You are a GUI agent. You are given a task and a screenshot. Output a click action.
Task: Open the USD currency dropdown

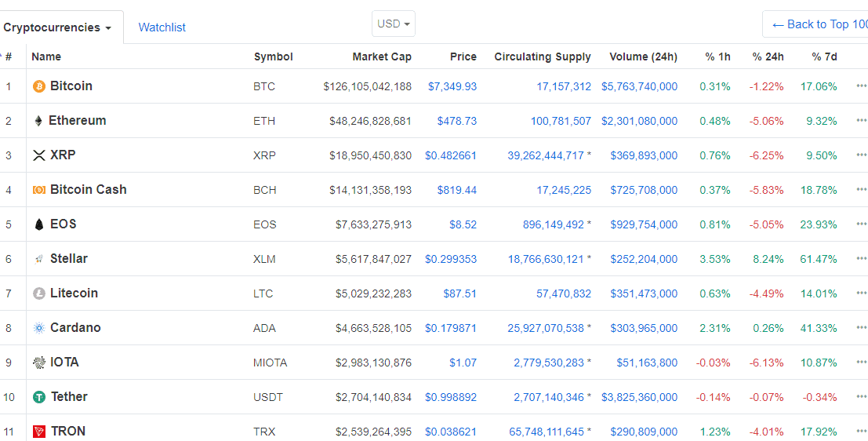(x=394, y=24)
